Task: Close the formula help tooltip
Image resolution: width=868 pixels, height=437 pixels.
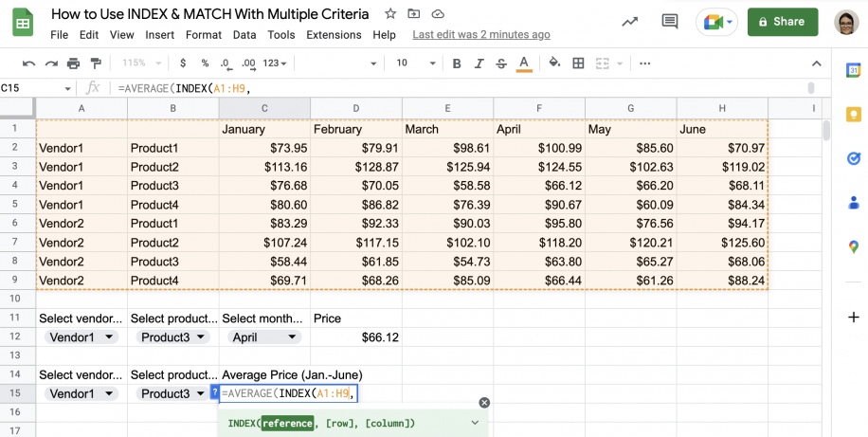Action: tap(484, 403)
